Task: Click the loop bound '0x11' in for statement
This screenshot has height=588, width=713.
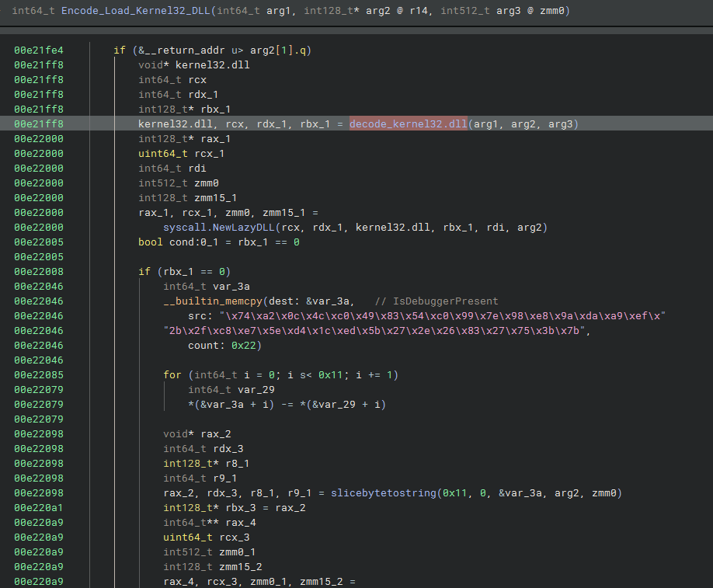Action: (330, 374)
